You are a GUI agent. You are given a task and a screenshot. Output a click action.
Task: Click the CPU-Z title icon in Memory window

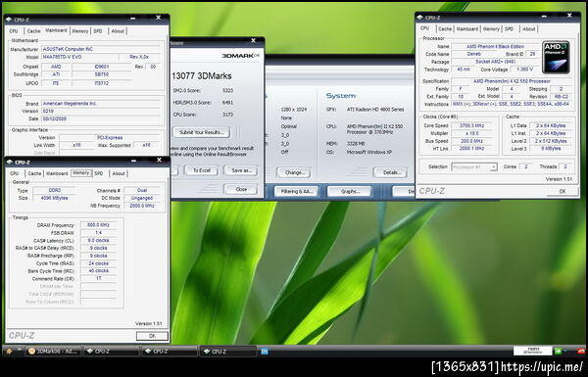point(9,162)
